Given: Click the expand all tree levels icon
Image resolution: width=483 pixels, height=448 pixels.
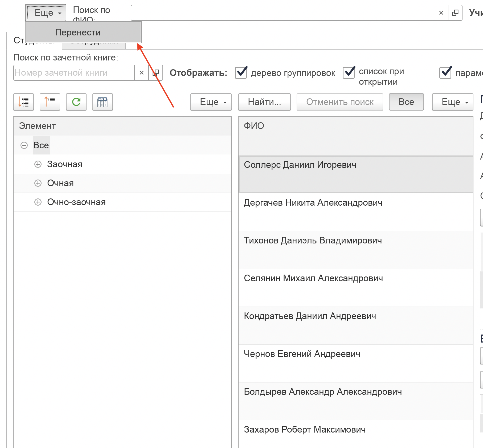Looking at the screenshot, I should pyautogui.click(x=23, y=102).
